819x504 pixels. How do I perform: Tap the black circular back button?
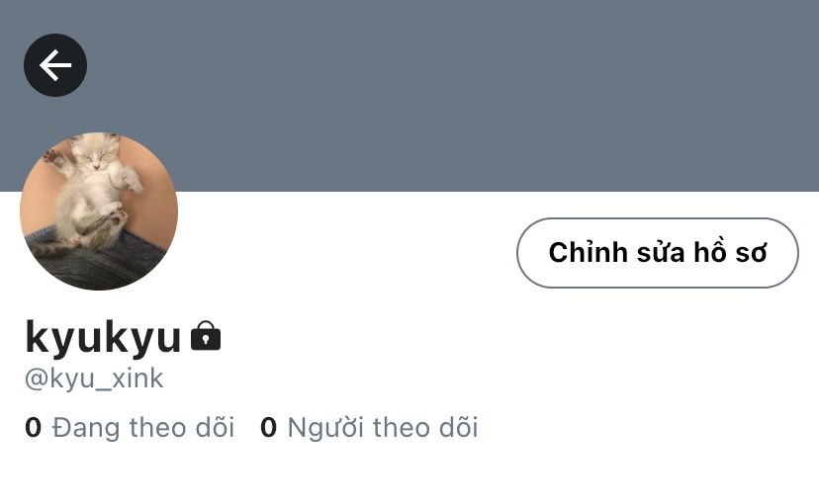point(55,65)
